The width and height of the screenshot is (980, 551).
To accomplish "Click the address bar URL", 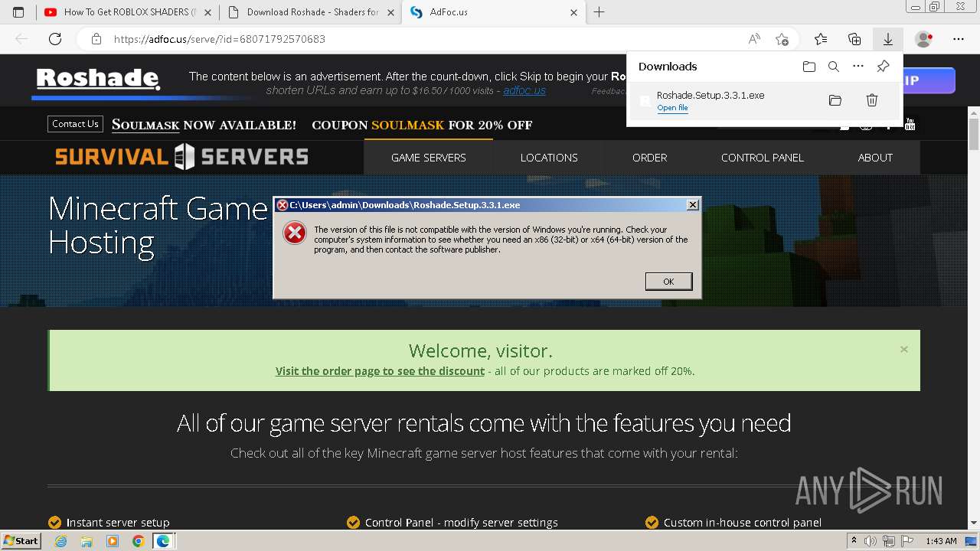I will pos(220,39).
